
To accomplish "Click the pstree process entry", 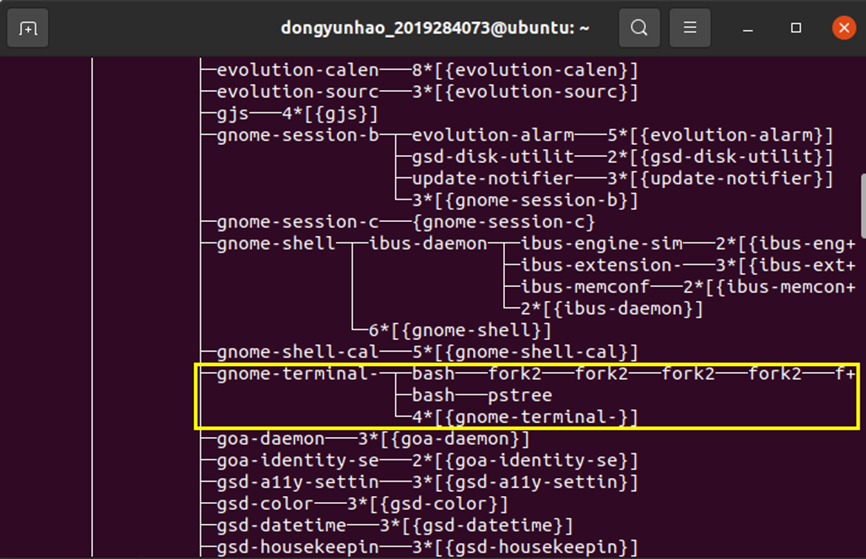I will tap(520, 395).
